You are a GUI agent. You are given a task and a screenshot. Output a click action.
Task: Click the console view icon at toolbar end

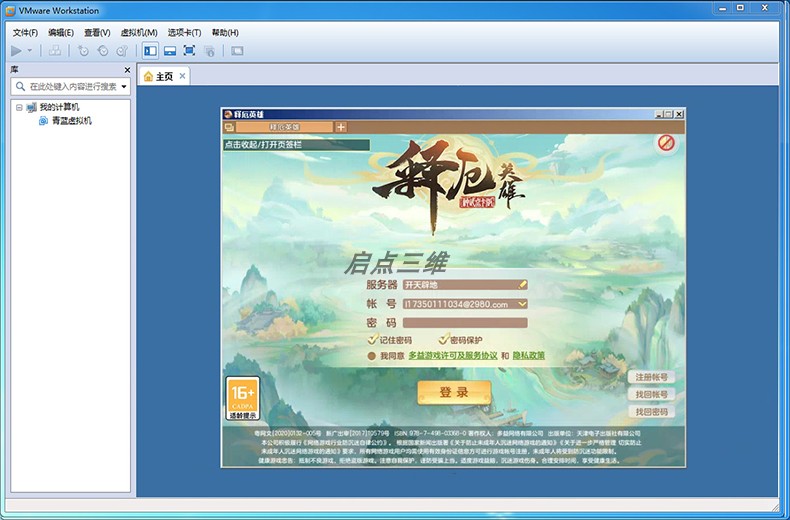(x=237, y=50)
